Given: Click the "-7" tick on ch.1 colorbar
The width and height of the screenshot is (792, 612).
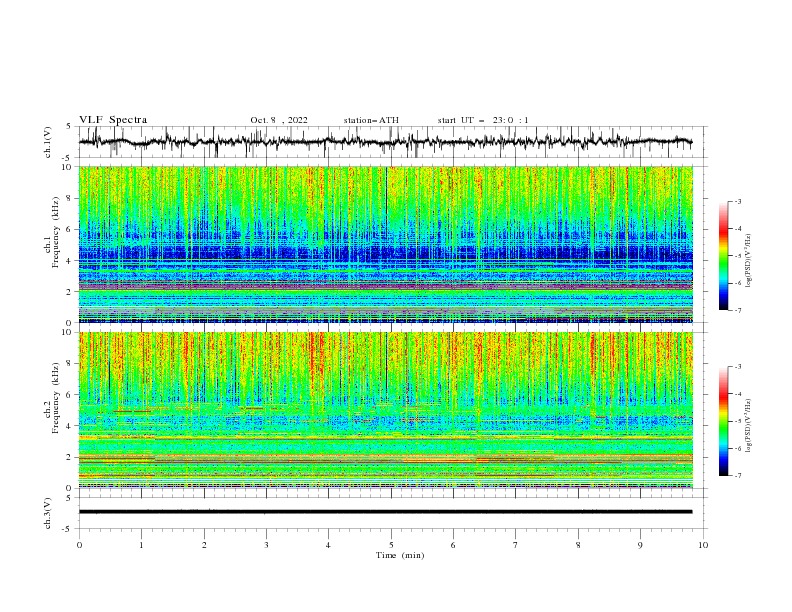Looking at the screenshot, I should pos(738,310).
